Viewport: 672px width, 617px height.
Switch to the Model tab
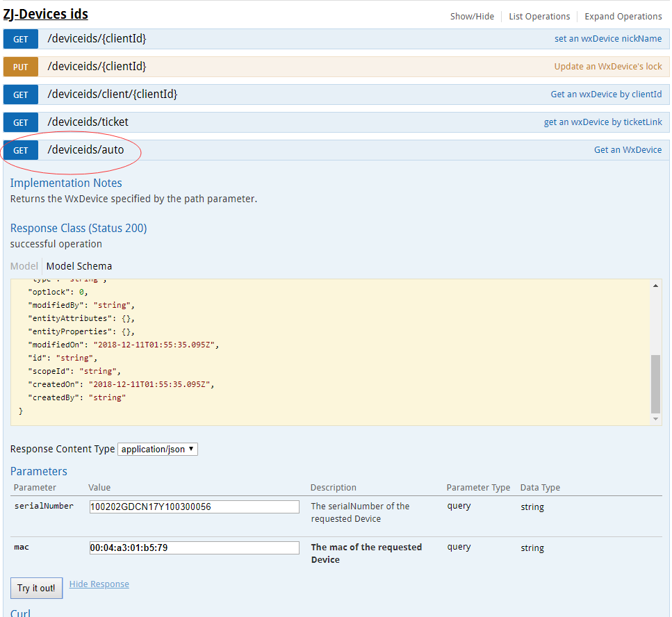click(24, 266)
